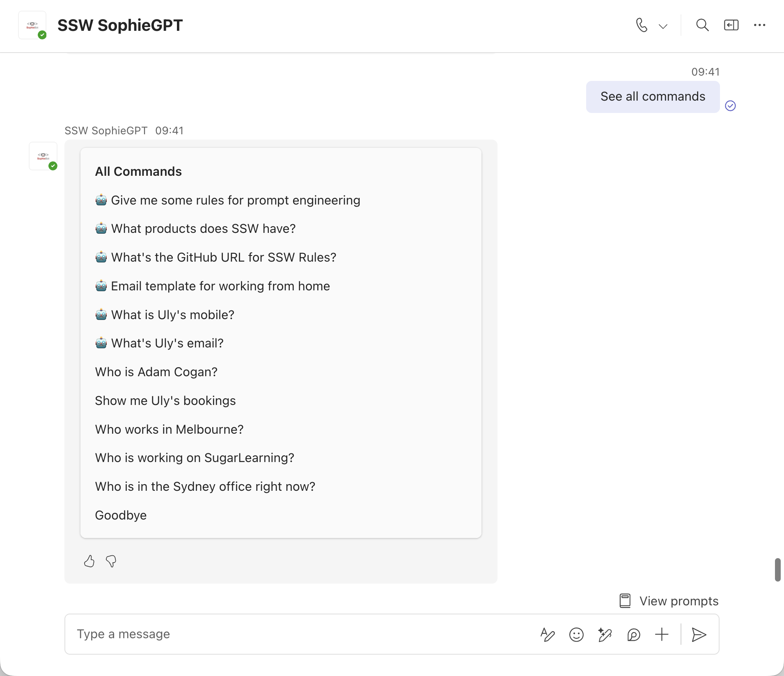Open the emoji picker
Image resolution: width=784 pixels, height=676 pixels.
576,635
